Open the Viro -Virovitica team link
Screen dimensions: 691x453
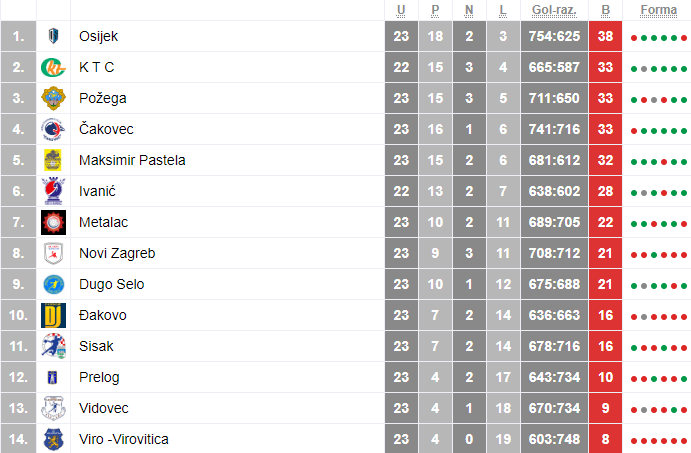tap(124, 439)
